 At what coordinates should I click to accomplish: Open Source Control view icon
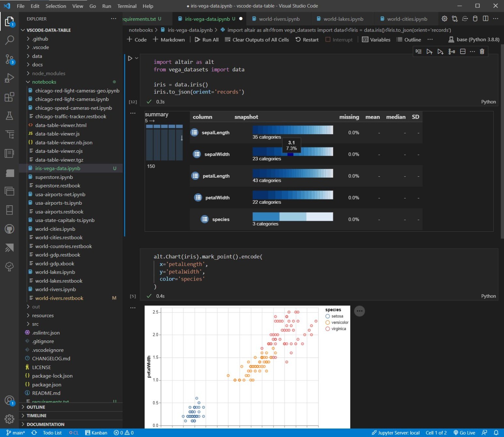click(9, 59)
